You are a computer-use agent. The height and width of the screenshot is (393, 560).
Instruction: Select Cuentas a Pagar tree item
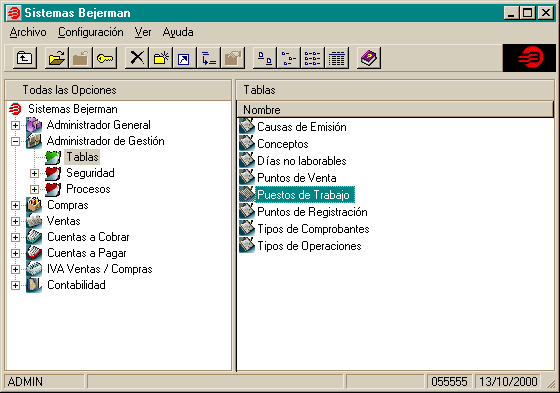click(87, 253)
